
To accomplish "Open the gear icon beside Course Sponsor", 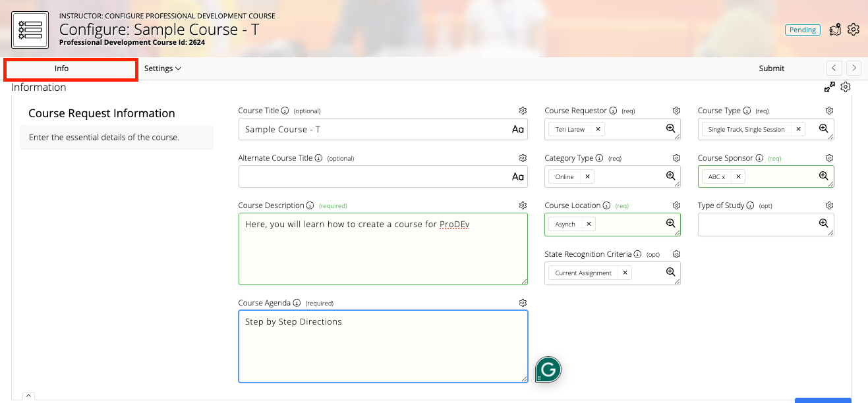I will (x=829, y=158).
